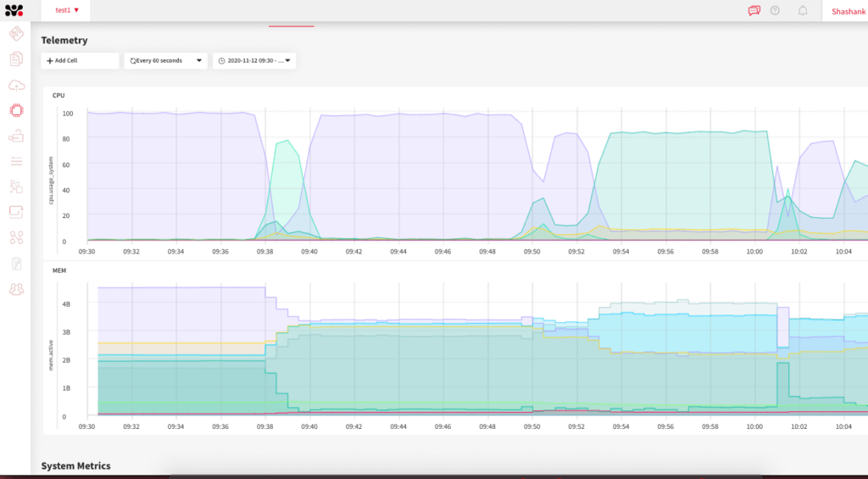This screenshot has height=479, width=868.
Task: Open the help question mark icon
Action: (x=775, y=10)
